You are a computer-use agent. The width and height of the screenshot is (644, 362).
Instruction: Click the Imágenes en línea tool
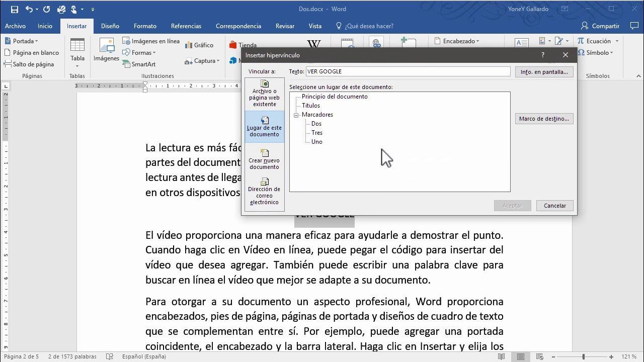pos(154,41)
